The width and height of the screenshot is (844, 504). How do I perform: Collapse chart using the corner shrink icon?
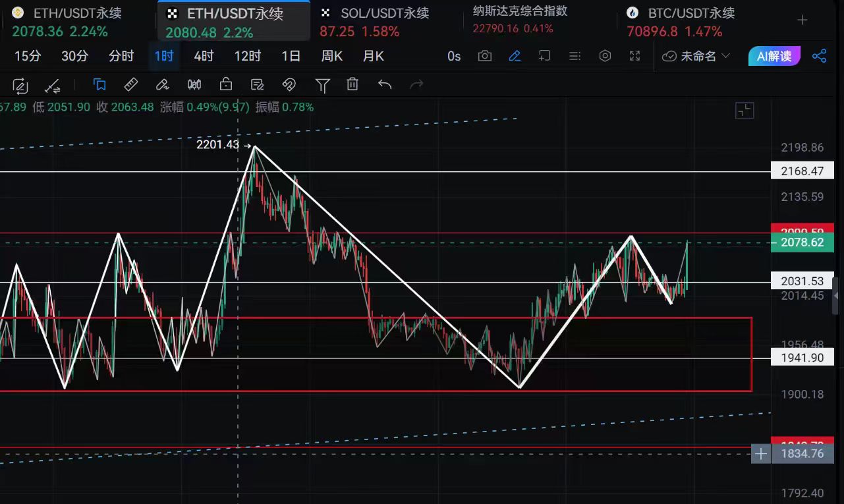pyautogui.click(x=744, y=111)
